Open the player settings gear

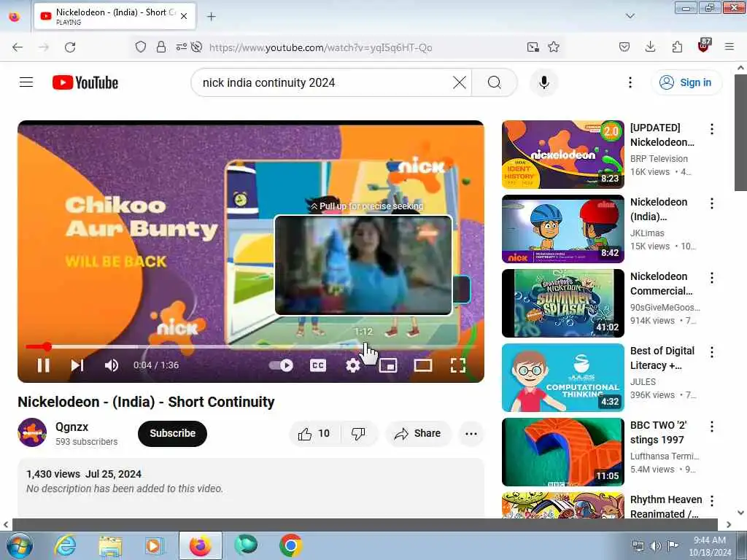[352, 365]
